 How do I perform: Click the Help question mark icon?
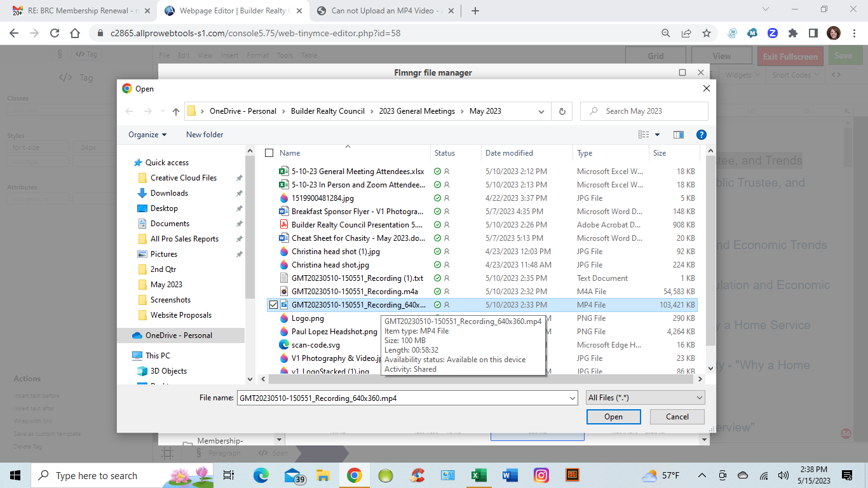pos(701,135)
